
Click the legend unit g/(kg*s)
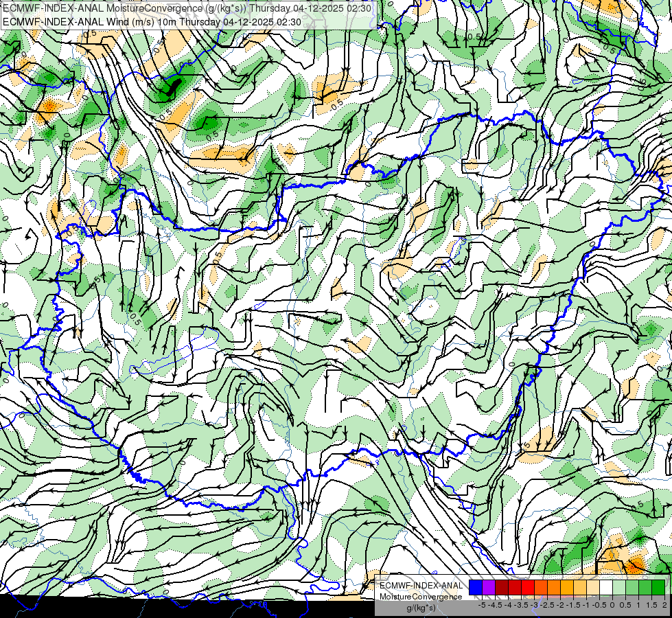coord(421,608)
